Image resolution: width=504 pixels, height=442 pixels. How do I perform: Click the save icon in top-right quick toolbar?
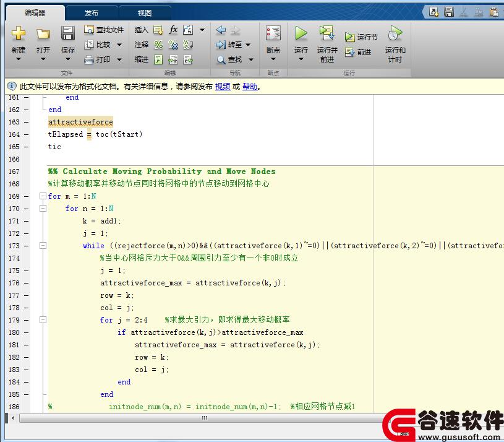(x=449, y=12)
